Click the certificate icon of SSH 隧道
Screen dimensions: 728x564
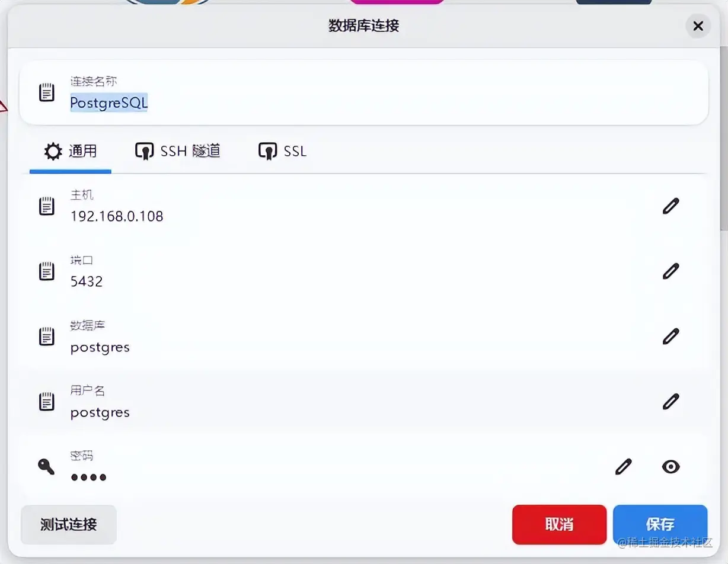pos(145,151)
